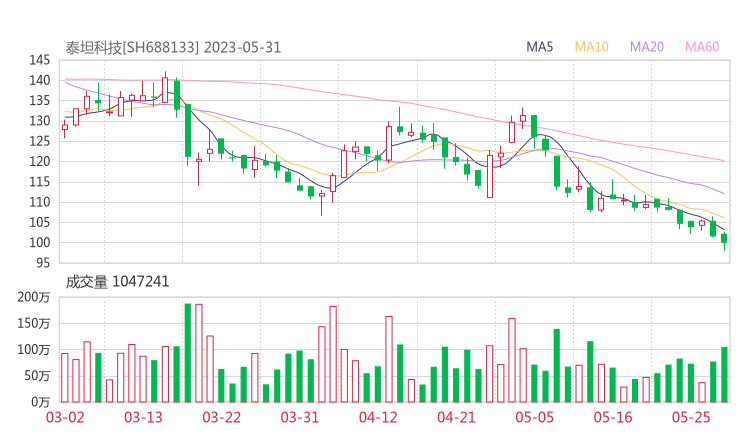Click the chart title 泰坦科技[SH688133] 2023-05-31
The image size is (740, 440).
click(173, 48)
